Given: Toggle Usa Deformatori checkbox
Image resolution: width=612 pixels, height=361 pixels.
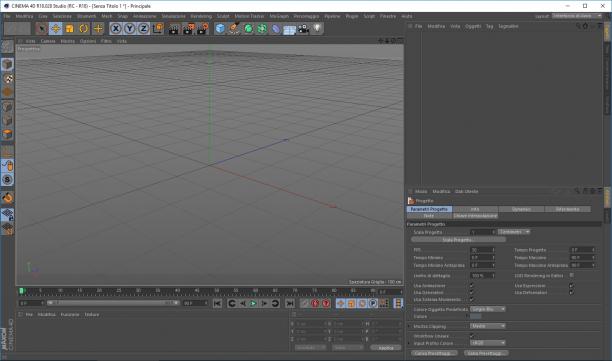Looking at the screenshot, I should click(x=571, y=292).
